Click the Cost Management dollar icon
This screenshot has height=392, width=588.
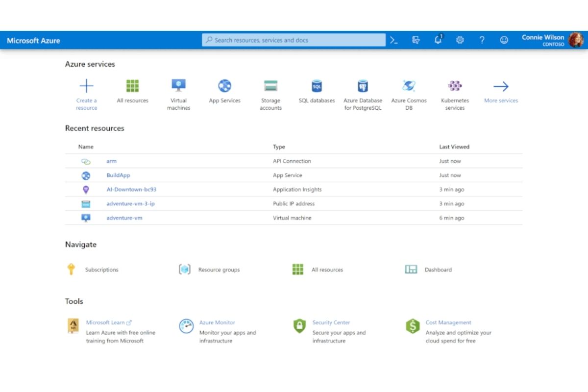pyautogui.click(x=413, y=326)
